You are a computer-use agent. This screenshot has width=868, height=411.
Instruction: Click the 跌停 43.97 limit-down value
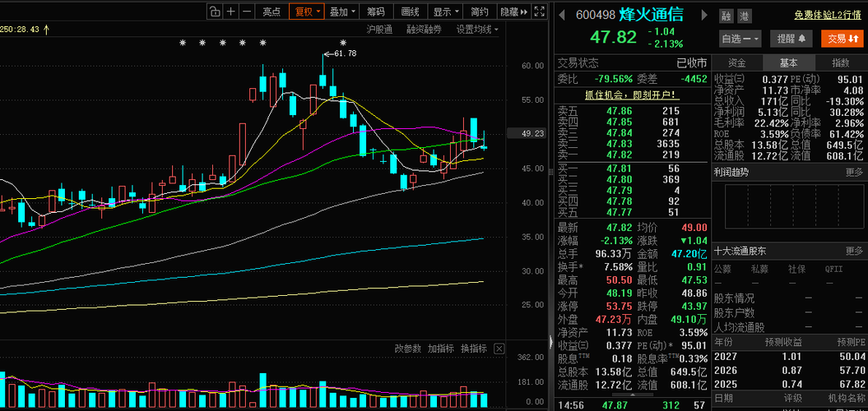pos(695,308)
